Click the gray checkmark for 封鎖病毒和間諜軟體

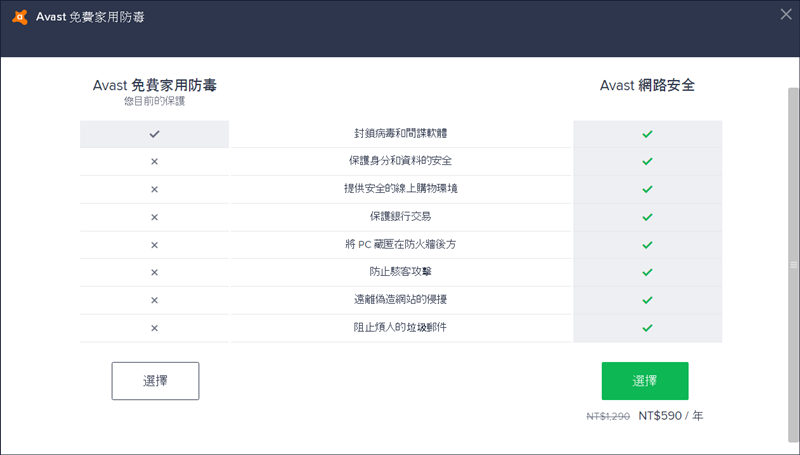pos(154,134)
